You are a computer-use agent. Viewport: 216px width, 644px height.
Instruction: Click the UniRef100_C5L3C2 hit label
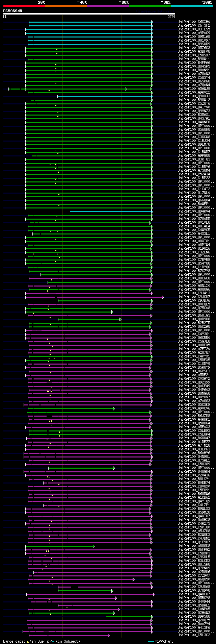pos(194,635)
